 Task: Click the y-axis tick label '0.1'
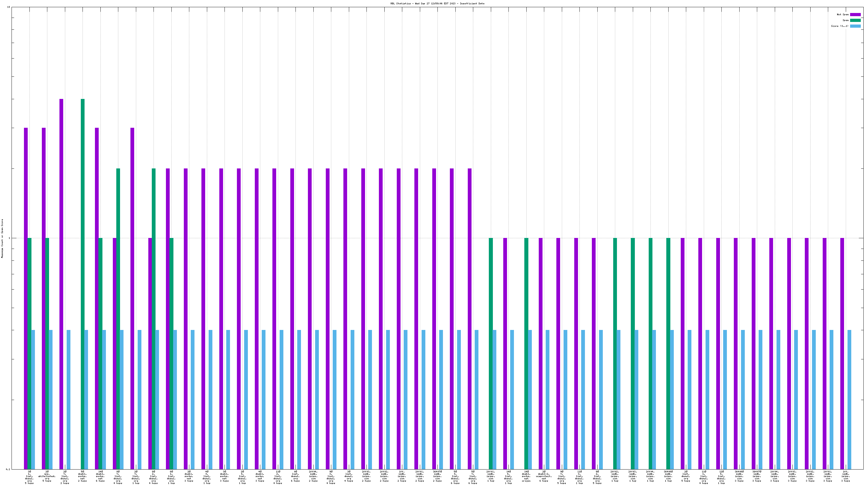(x=8, y=469)
